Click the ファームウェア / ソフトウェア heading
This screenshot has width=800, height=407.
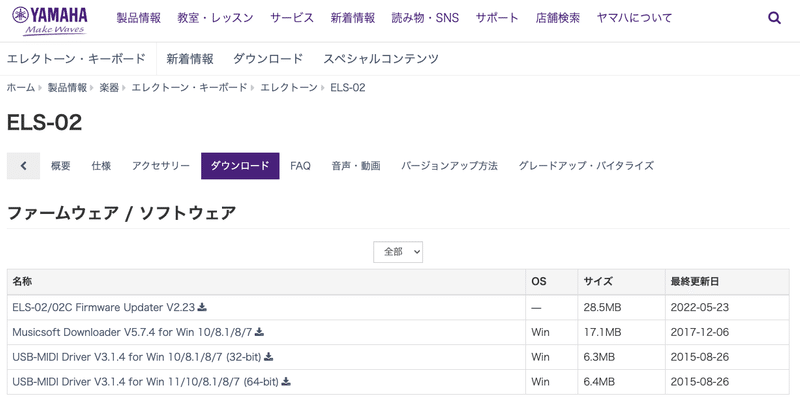(121, 213)
